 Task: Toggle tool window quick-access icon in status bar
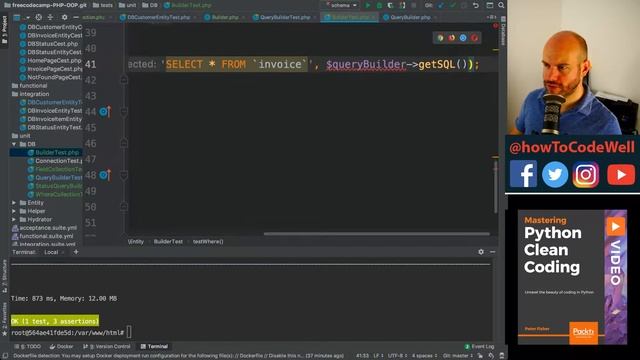pos(5,356)
